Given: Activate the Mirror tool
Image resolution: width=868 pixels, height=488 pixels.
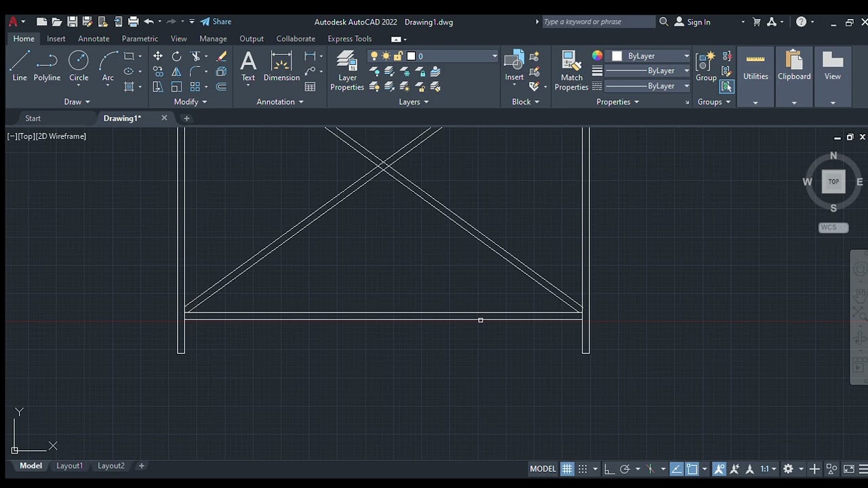Looking at the screenshot, I should [176, 71].
